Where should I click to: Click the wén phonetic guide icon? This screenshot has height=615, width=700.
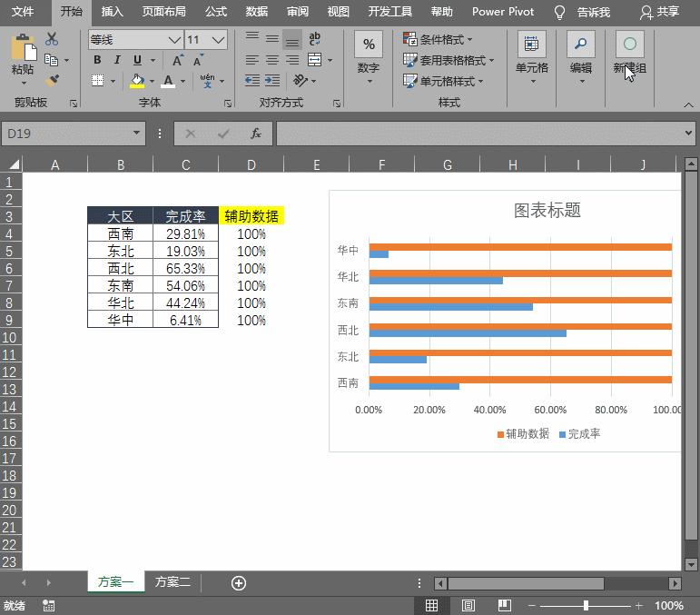pyautogui.click(x=207, y=81)
